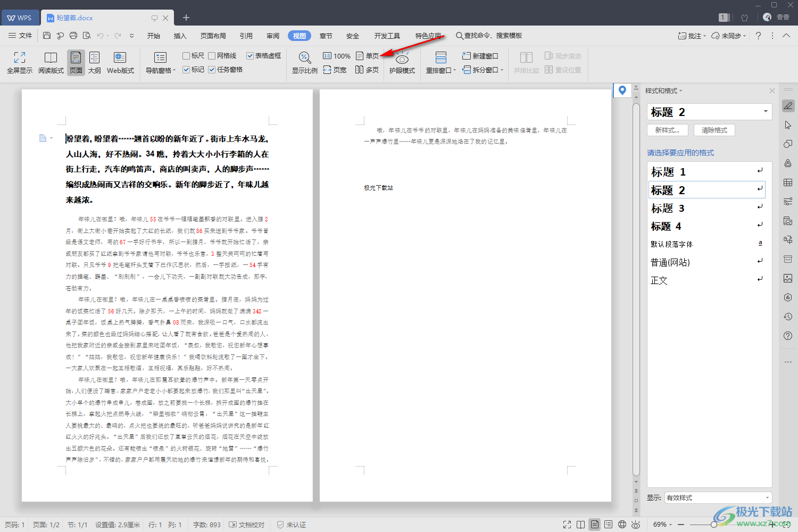Close the styles and formatting (样式和格式) pane
This screenshot has width=798, height=532.
point(772,91)
